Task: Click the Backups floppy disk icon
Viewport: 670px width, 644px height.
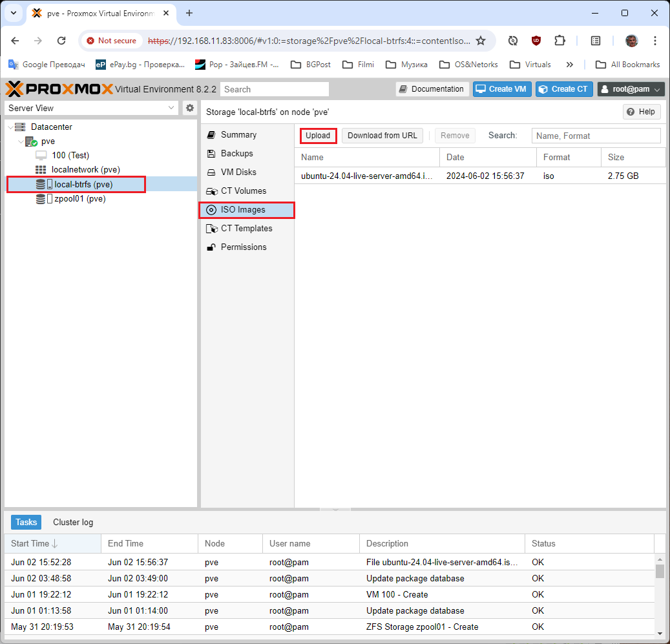Action: (x=211, y=154)
